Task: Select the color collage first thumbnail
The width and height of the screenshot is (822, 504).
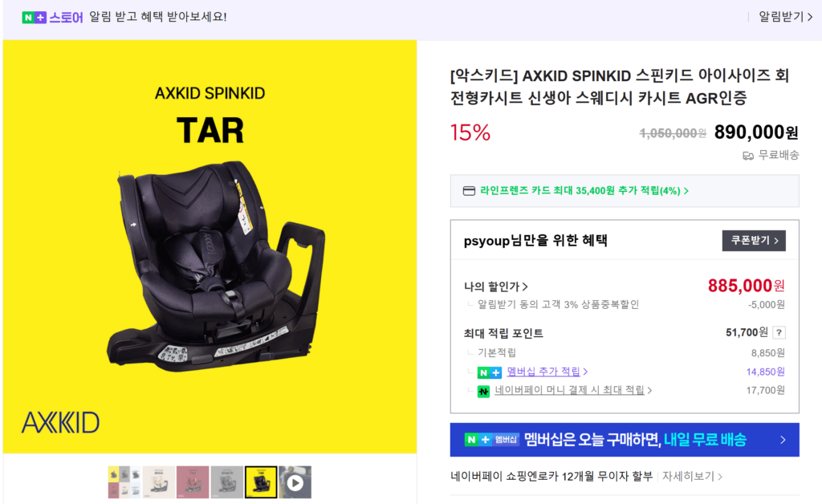Action: (124, 482)
